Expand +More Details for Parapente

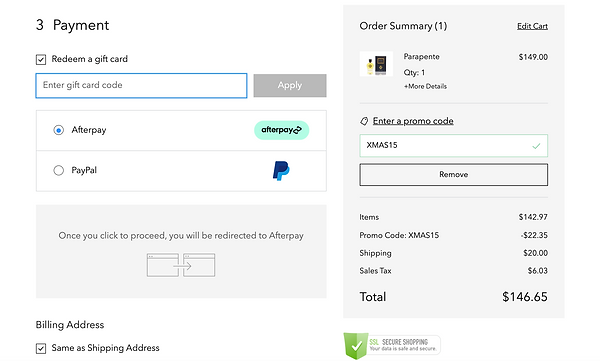tap(425, 87)
